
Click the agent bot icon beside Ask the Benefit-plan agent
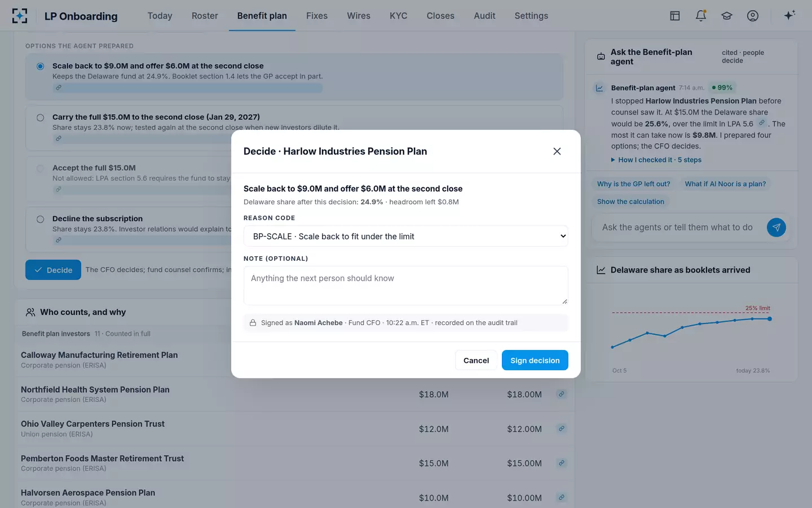(601, 56)
